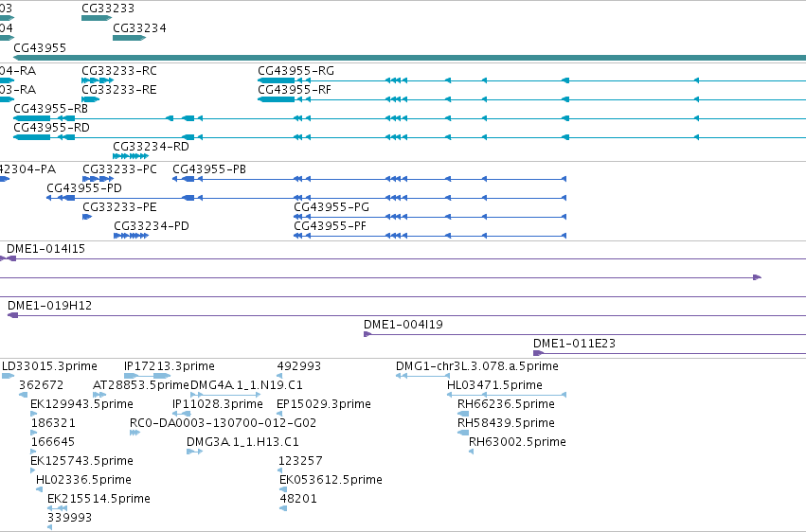
Task: Click EST HL02336.5prime
Action: [83, 480]
